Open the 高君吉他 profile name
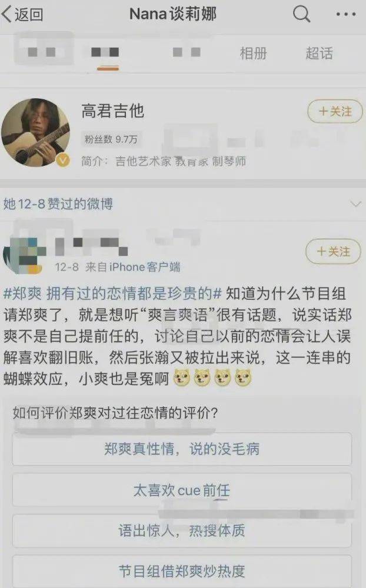The image size is (366, 588). pyautogui.click(x=112, y=111)
